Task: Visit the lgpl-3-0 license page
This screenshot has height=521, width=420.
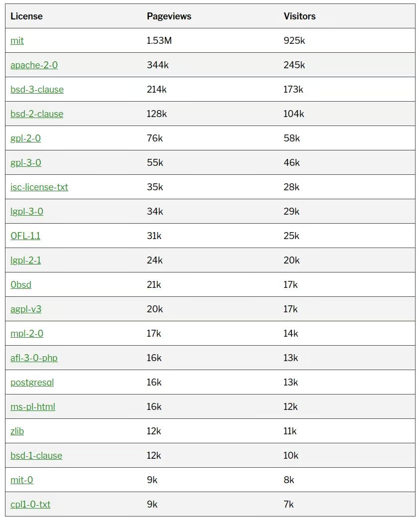Action: (x=26, y=212)
